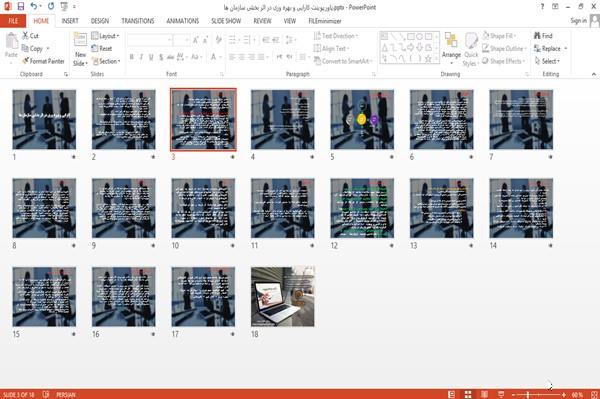This screenshot has width=600, height=399.
Task: Activate the Format Painter tool
Action: 43,61
